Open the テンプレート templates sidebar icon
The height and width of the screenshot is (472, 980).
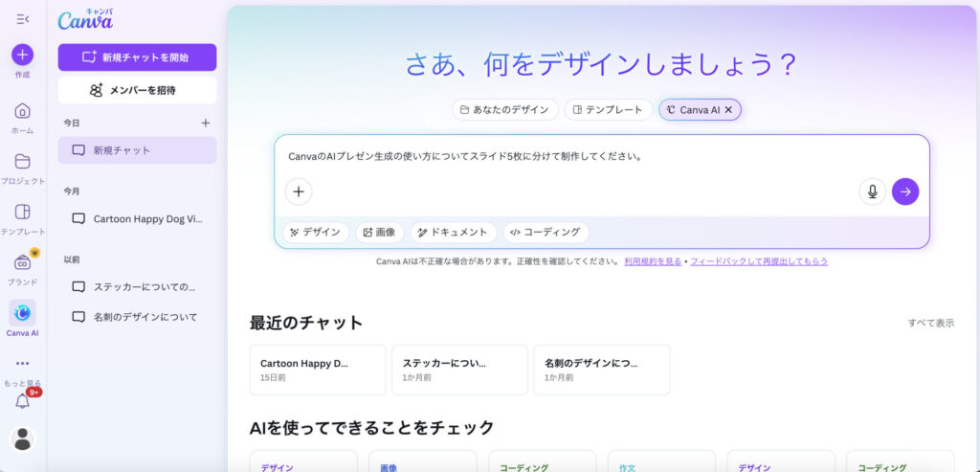[22, 213]
